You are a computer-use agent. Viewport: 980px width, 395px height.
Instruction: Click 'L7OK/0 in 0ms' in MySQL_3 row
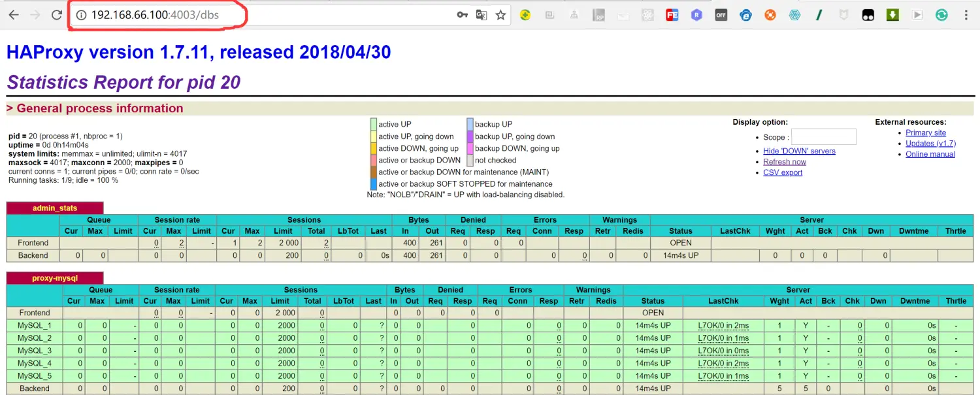[x=723, y=351]
